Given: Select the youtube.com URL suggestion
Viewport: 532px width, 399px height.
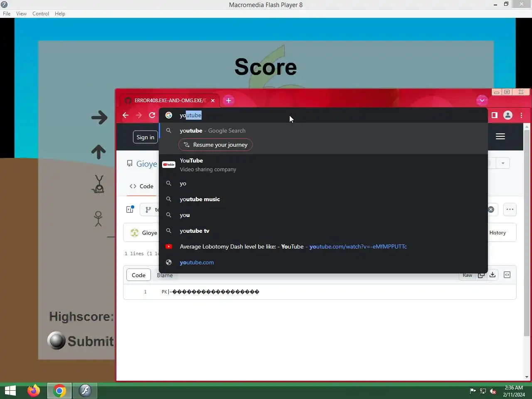Looking at the screenshot, I should 323,262.
